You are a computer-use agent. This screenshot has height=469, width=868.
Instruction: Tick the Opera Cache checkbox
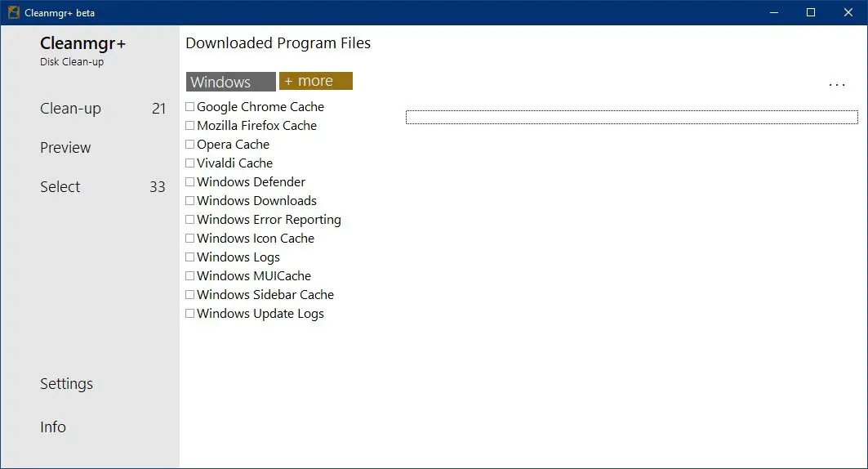pos(190,144)
